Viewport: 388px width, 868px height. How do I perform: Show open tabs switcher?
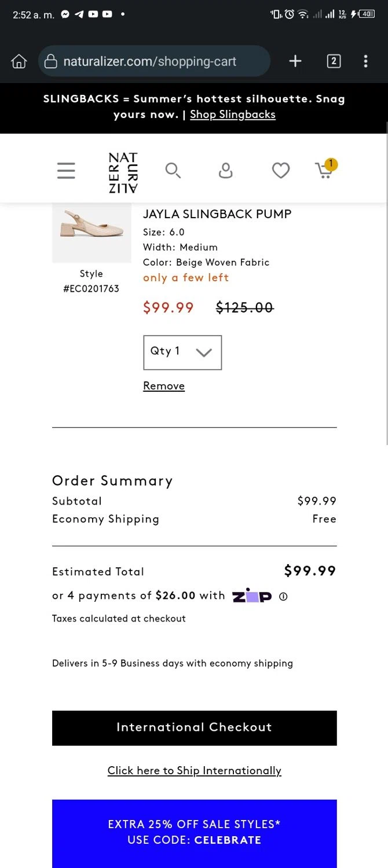[x=334, y=61]
